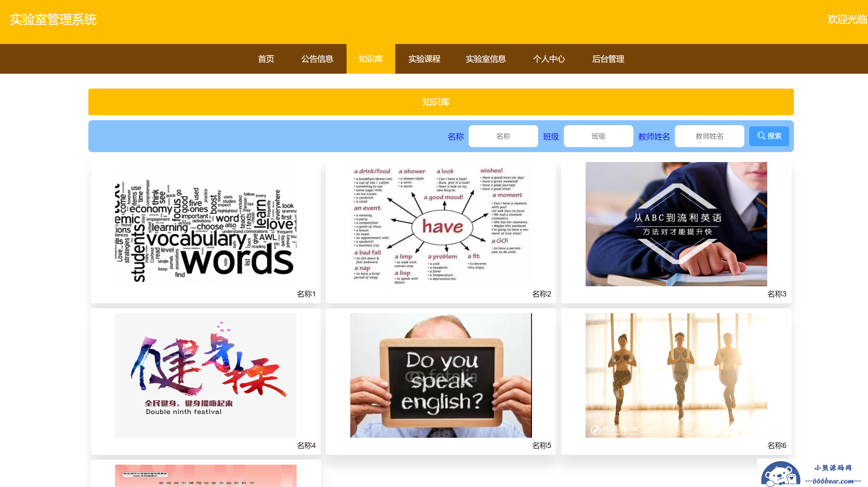The height and width of the screenshot is (487, 868).
Task: Click the 教师姓名 input box
Action: coord(709,136)
